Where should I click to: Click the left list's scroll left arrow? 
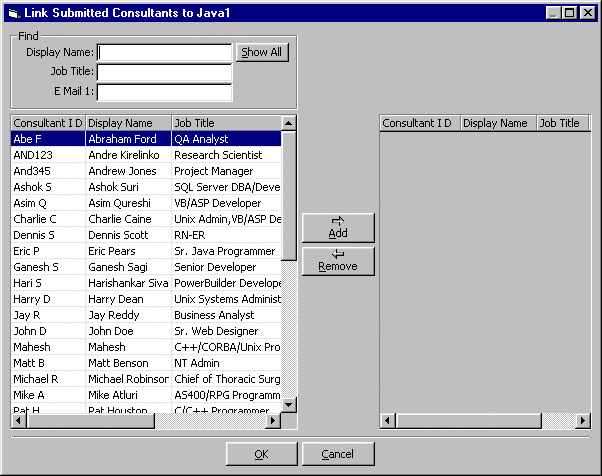pos(18,420)
